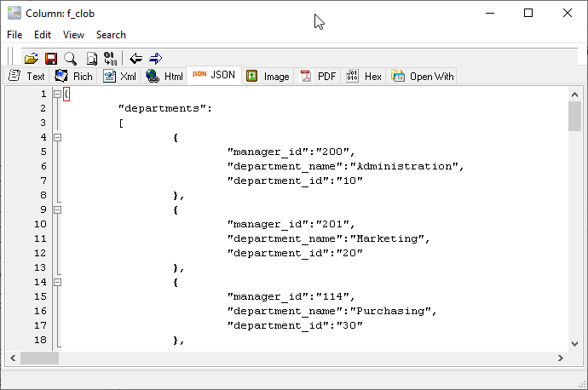Click the magnifying glass Find icon

tap(70, 58)
